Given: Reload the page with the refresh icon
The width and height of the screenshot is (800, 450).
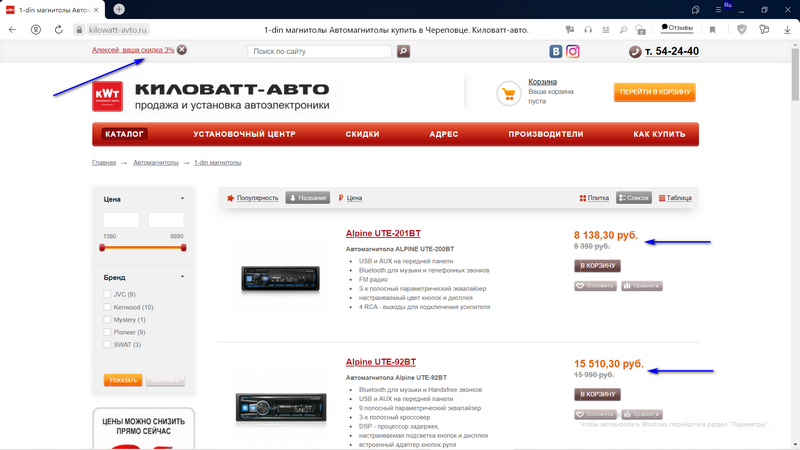Looking at the screenshot, I should click(59, 30).
